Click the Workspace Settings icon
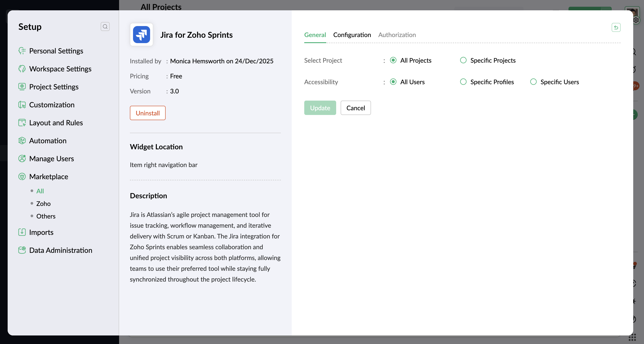 pos(22,69)
